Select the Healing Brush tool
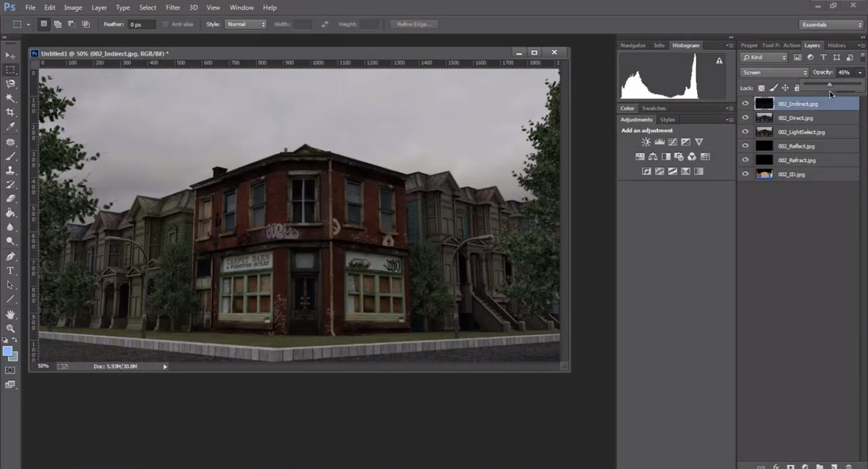This screenshot has height=469, width=868. point(10,142)
